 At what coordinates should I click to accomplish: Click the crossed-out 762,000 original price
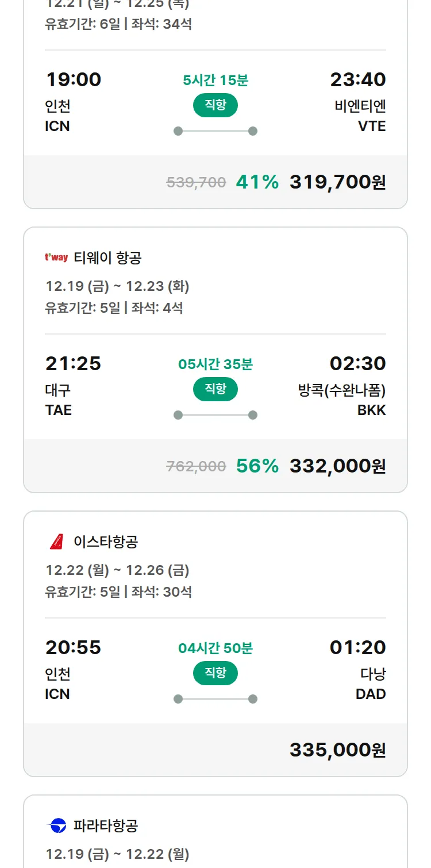click(x=196, y=467)
